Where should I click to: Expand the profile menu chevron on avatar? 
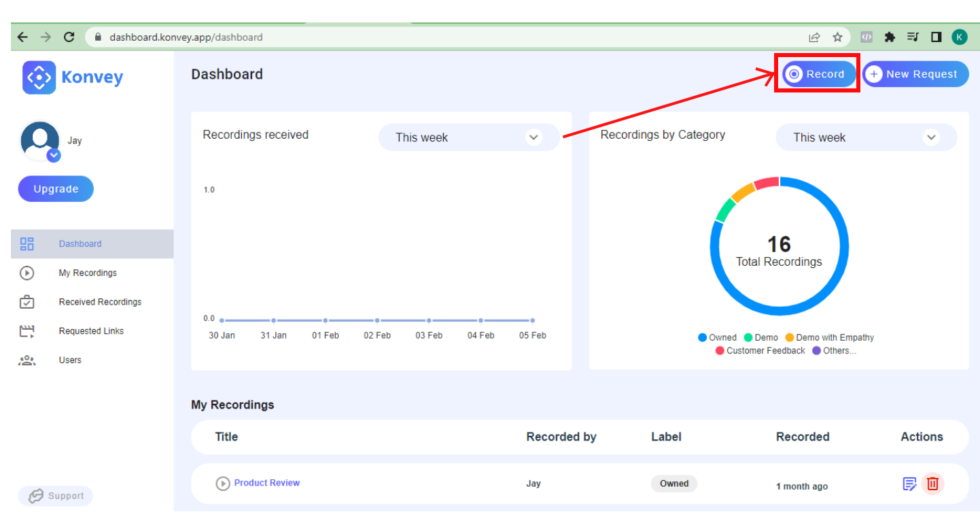pyautogui.click(x=54, y=156)
